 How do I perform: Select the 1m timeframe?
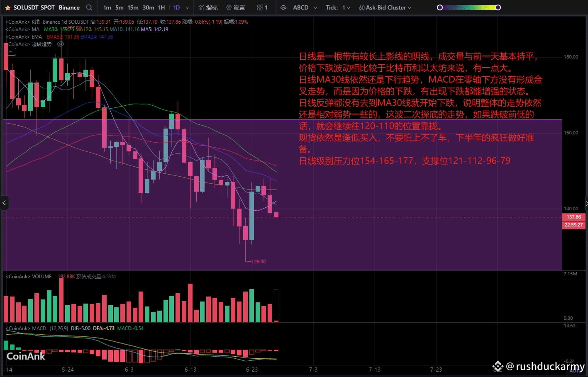tap(107, 7)
